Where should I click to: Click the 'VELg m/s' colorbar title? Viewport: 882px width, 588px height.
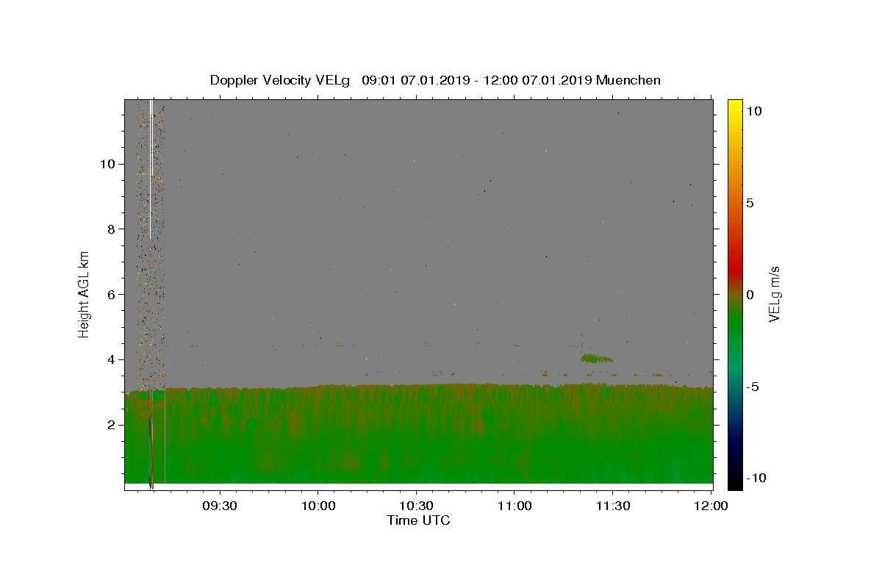click(774, 294)
